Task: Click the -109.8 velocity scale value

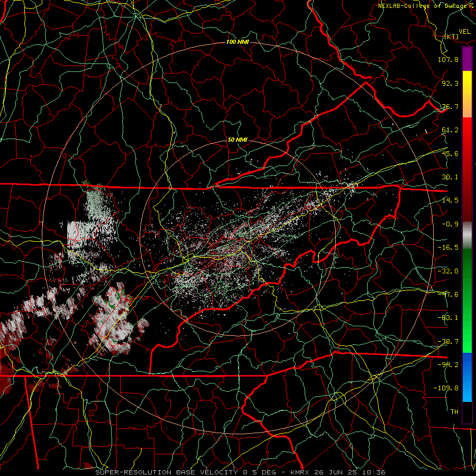Action: [446, 388]
